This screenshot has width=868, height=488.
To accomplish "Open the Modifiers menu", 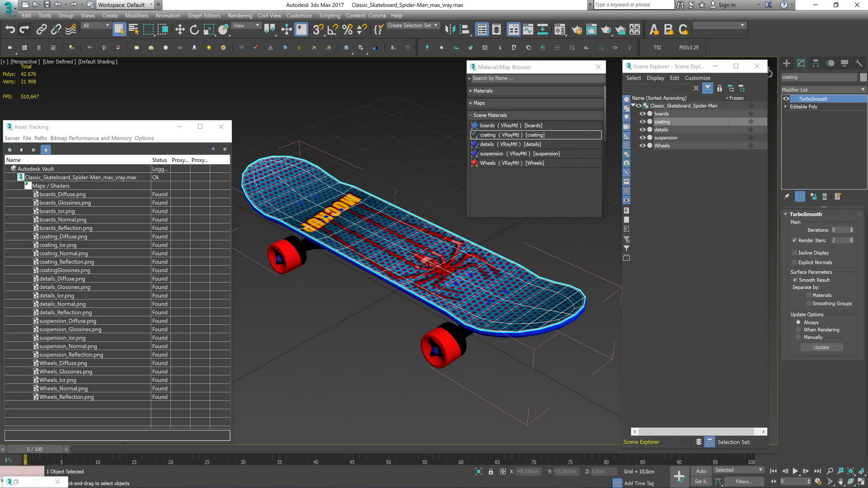I will pyautogui.click(x=137, y=15).
